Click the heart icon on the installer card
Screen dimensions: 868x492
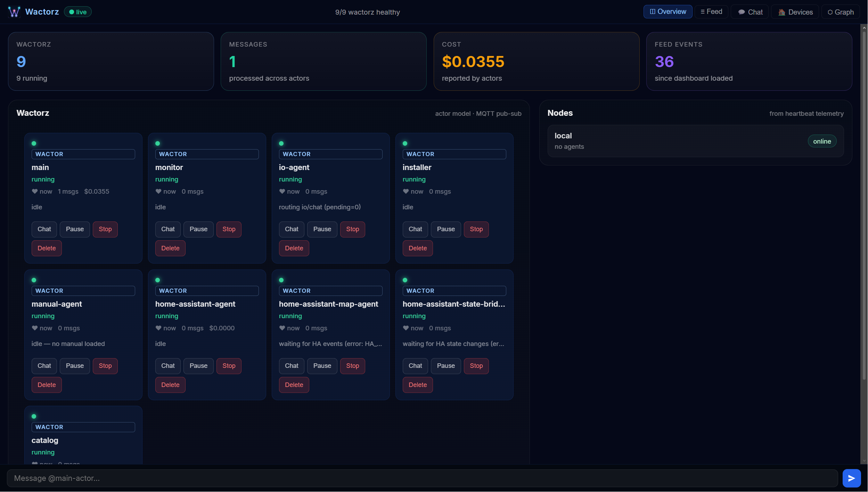click(x=406, y=191)
